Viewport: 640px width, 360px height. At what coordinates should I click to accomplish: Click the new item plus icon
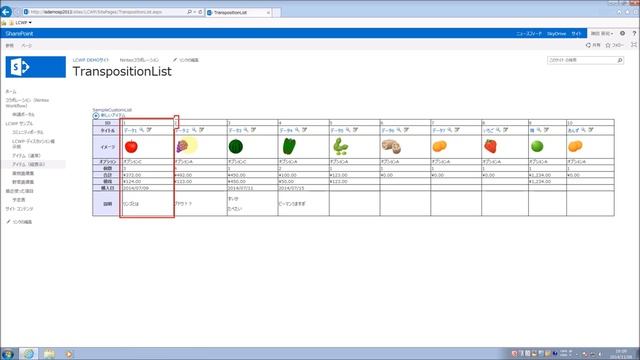point(96,116)
